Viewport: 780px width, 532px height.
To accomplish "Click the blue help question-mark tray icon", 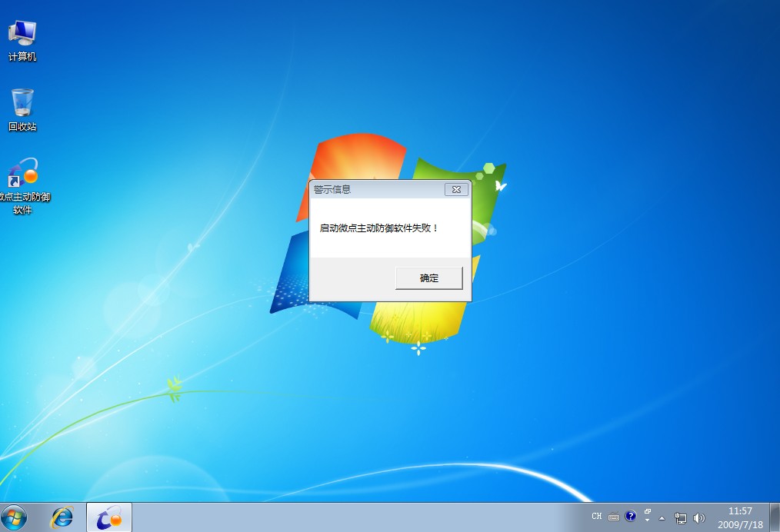I will pos(630,516).
